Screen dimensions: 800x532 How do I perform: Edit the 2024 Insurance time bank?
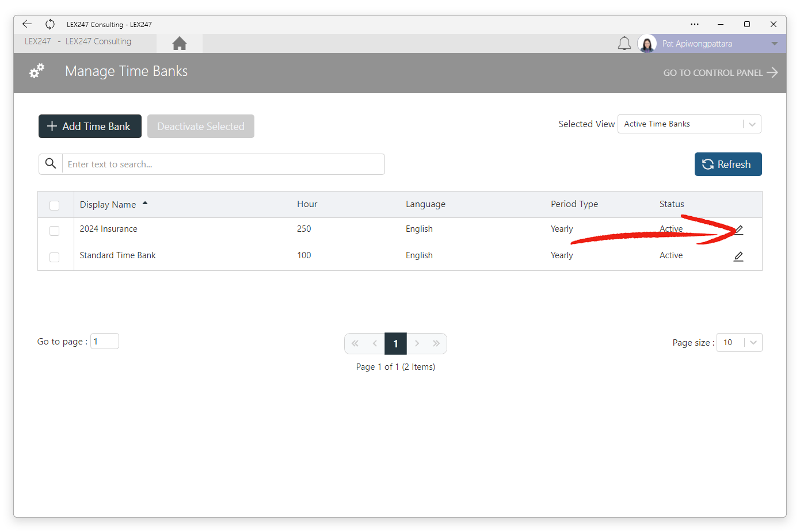pos(738,230)
